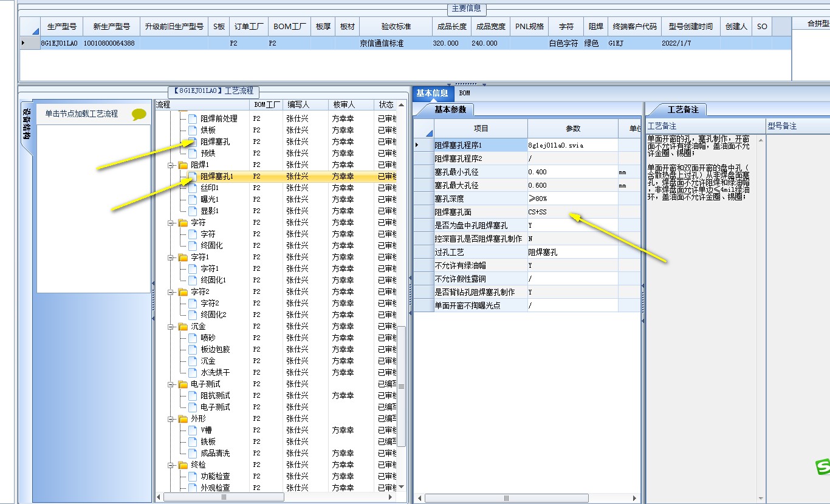The width and height of the screenshot is (830, 504).
Task: Collapse the 电子测试 folder node
Action: [171, 384]
